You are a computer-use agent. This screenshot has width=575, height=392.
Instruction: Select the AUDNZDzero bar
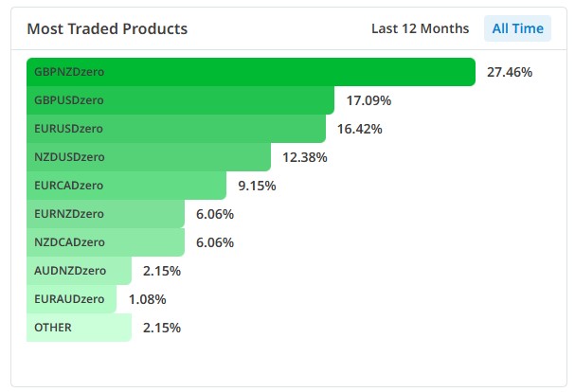(x=79, y=271)
